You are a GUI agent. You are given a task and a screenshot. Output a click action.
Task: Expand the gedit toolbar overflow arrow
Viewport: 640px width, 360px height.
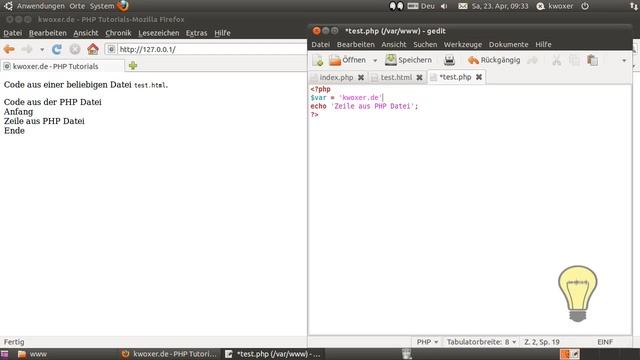(624, 60)
